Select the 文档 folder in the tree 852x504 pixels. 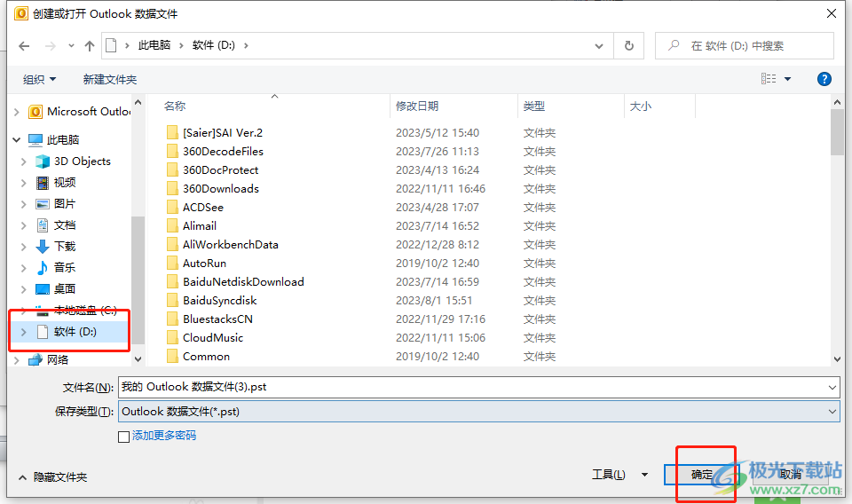[56, 224]
